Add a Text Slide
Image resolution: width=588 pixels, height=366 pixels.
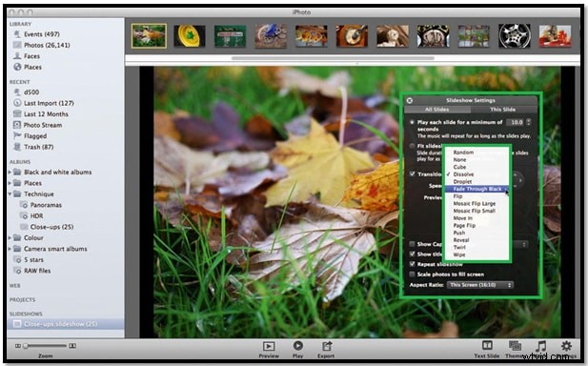(487, 345)
